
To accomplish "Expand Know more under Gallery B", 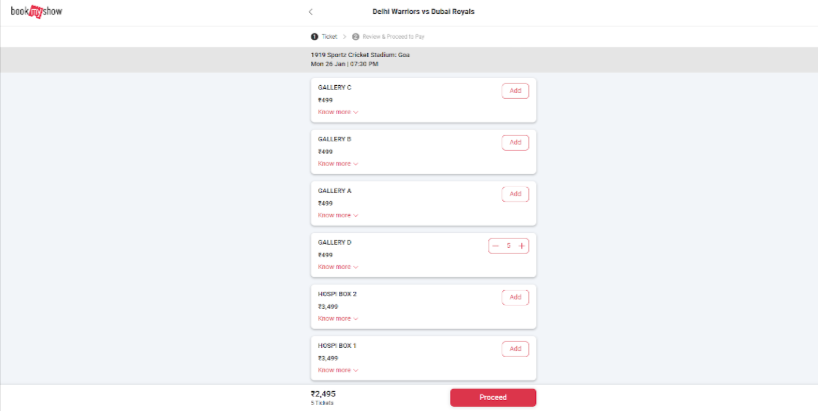I will [x=337, y=164].
